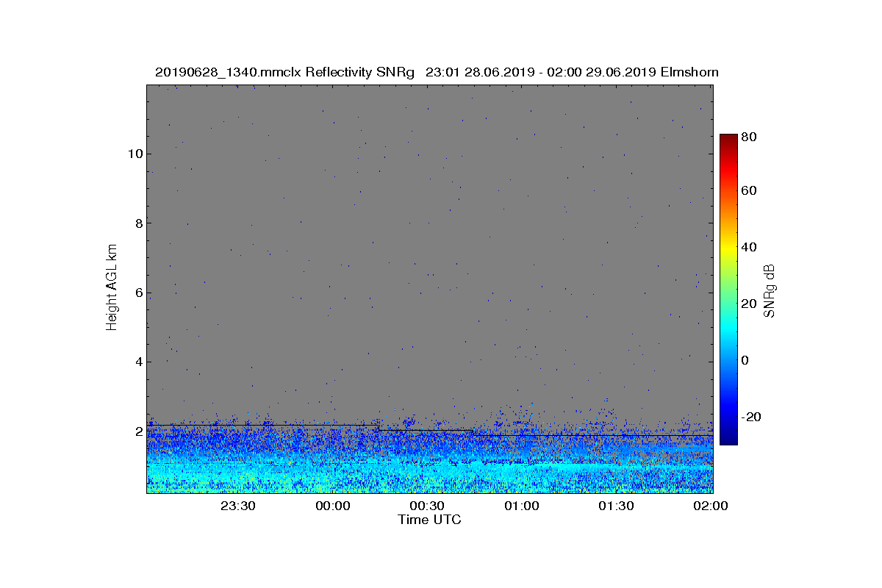Screen dimensions: 882x588
Task: Click the 01:30 time tick label
Action: (616, 506)
